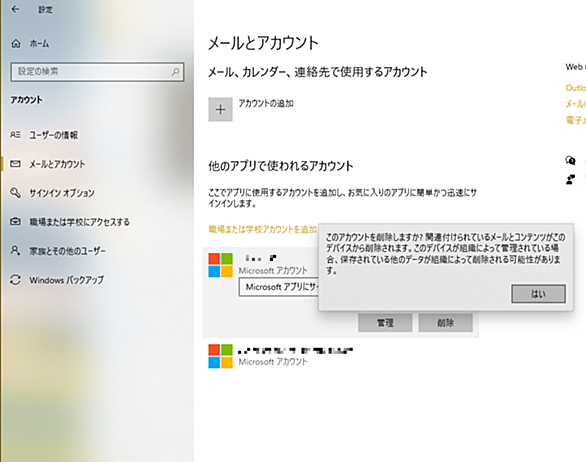Open Microsoft アプリにサインイン dropdown

point(279,287)
